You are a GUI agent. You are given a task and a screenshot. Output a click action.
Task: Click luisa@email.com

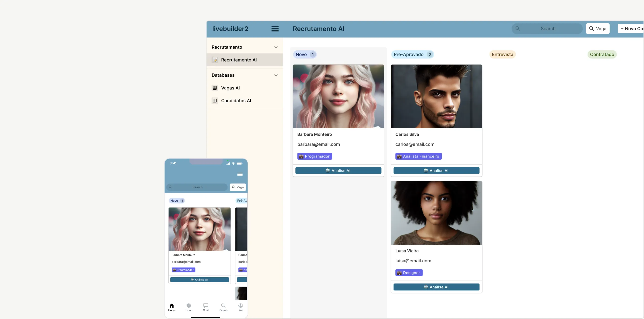pyautogui.click(x=413, y=261)
